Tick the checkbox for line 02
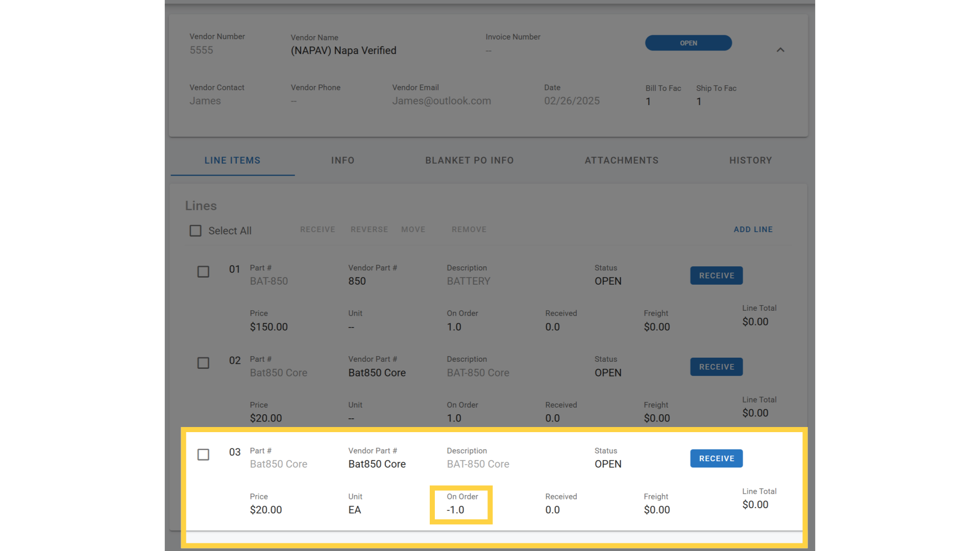Viewport: 980px width, 551px height. (203, 363)
